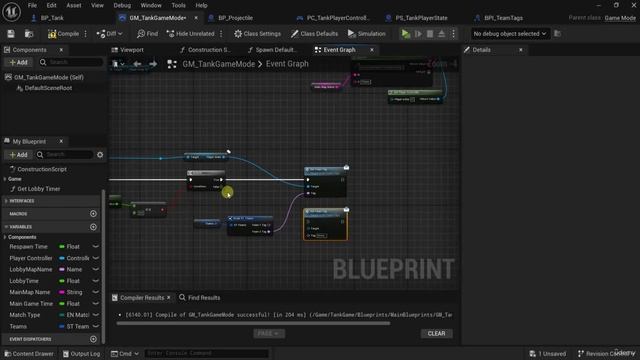Image resolution: width=640 pixels, height=360 pixels.
Task: Expand the Game functions category
Action: click(5, 179)
